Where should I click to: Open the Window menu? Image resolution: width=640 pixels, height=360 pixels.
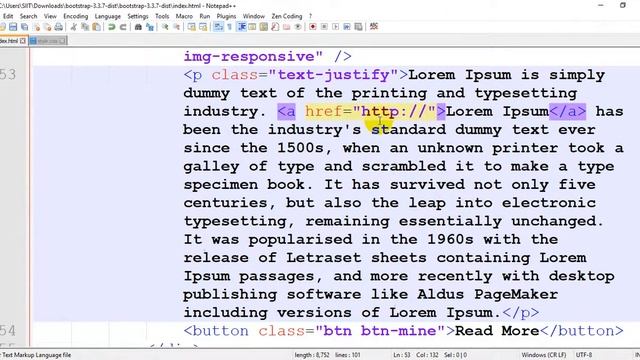(x=253, y=16)
